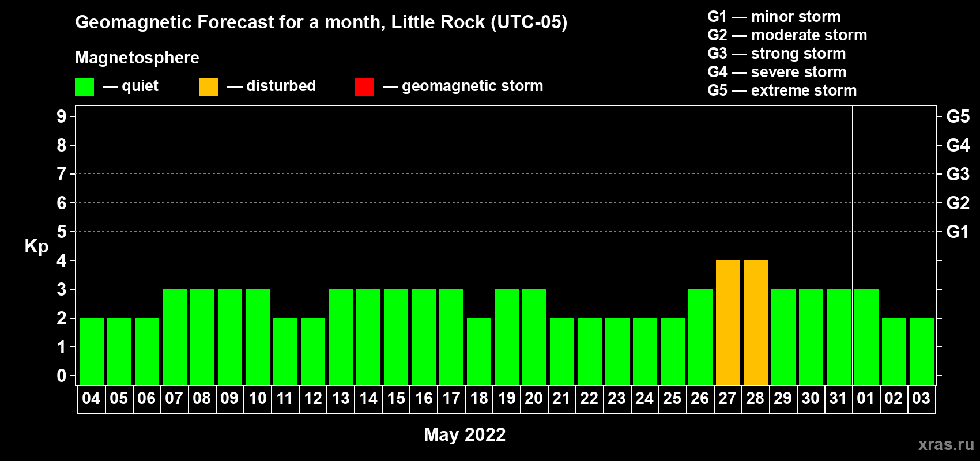Click the green bar for May 11
The height and width of the screenshot is (461, 980).
tap(285, 351)
